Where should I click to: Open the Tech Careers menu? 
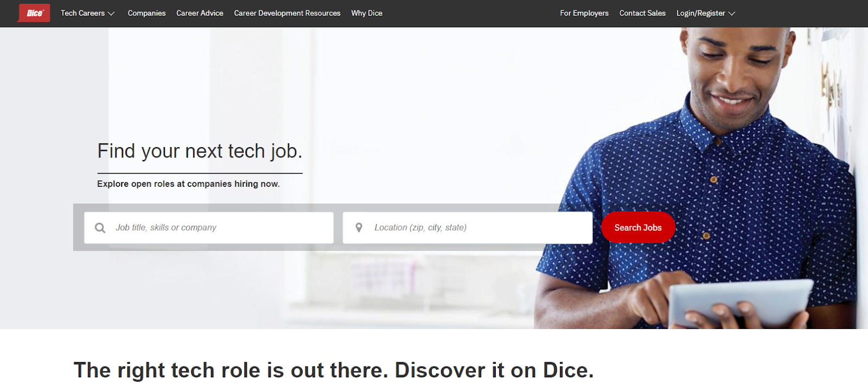click(x=82, y=13)
